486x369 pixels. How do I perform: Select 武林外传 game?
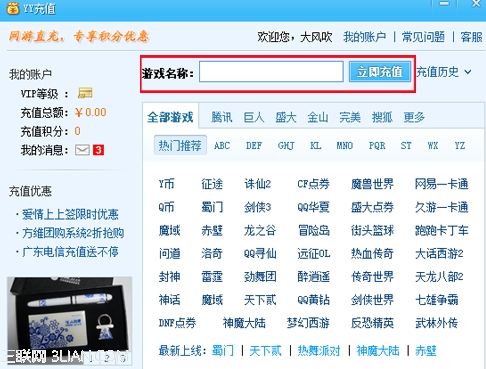tap(436, 323)
